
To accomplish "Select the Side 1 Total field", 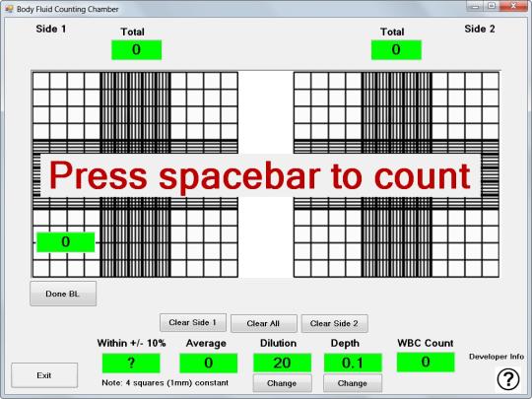I will pos(136,50).
